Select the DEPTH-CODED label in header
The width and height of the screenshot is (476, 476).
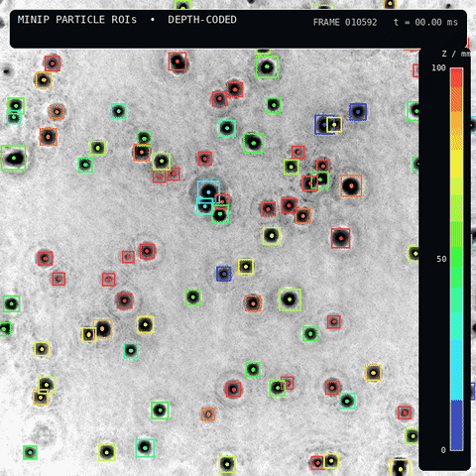pyautogui.click(x=202, y=20)
